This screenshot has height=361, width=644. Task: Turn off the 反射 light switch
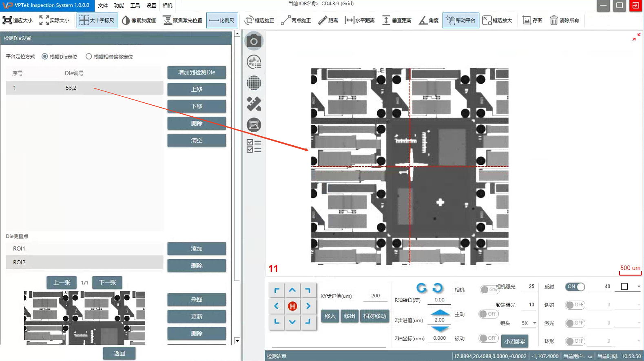[x=575, y=287]
